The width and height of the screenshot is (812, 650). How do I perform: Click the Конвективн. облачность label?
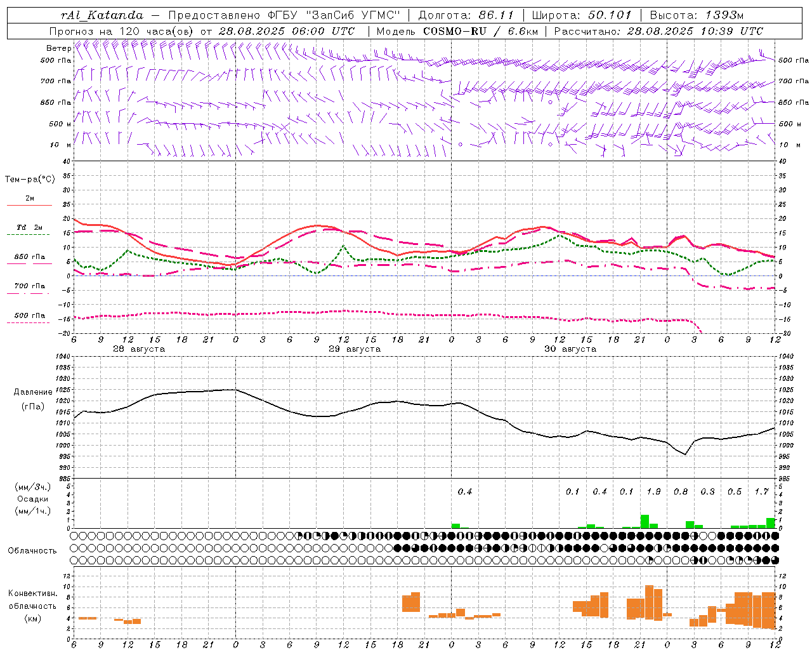click(x=33, y=600)
